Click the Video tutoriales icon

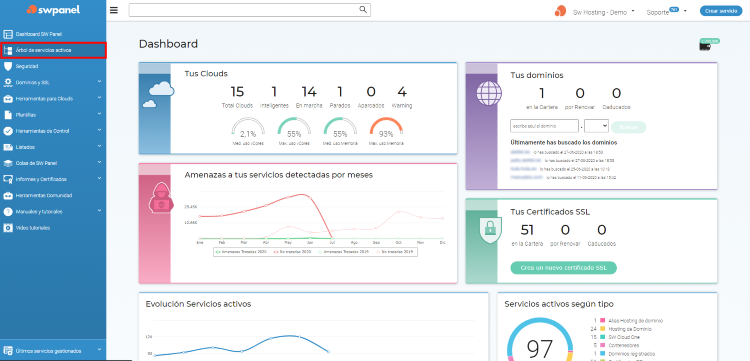pyautogui.click(x=8, y=228)
